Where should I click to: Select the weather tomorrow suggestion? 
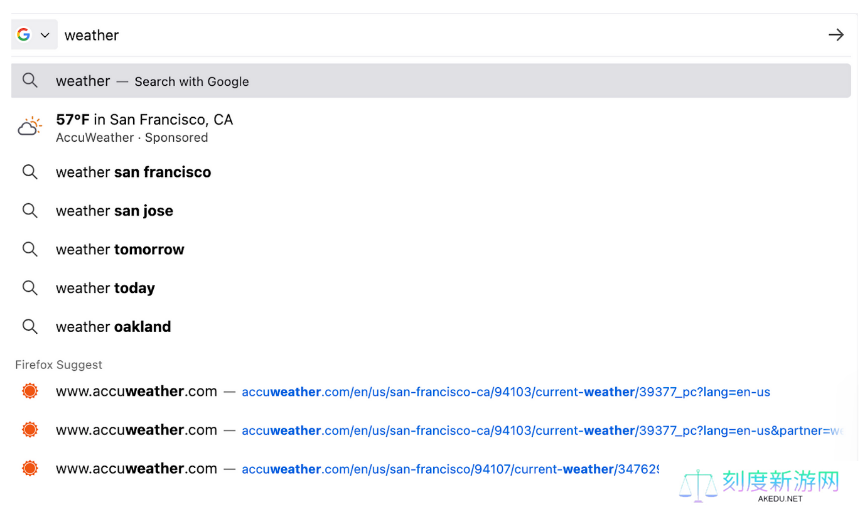click(x=431, y=249)
